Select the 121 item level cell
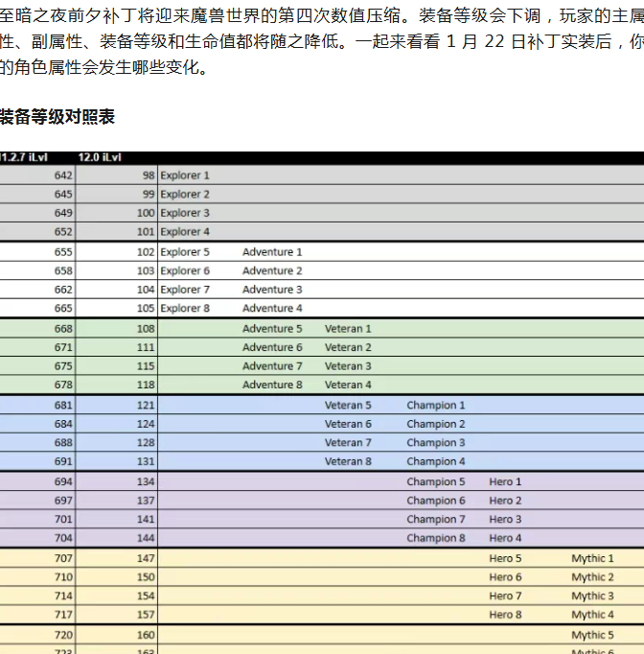This screenshot has height=654, width=644. click(x=145, y=406)
